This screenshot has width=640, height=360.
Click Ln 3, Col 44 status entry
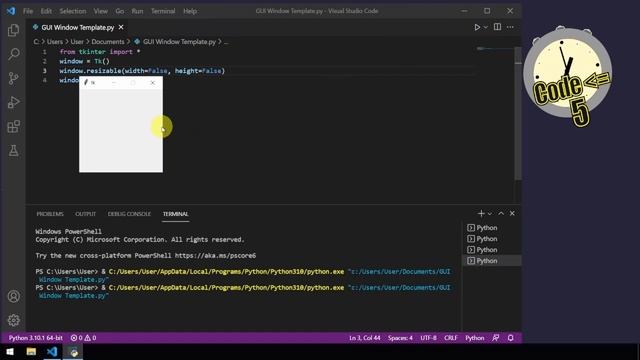click(x=364, y=338)
